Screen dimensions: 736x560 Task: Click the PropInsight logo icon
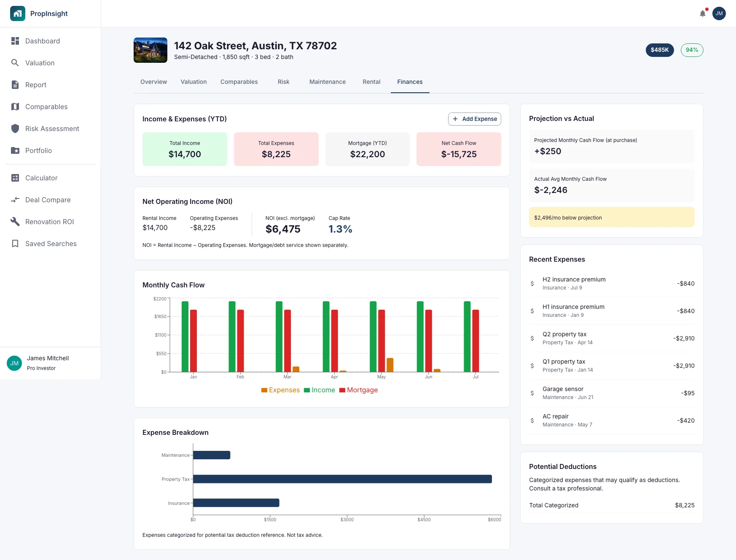click(x=18, y=13)
